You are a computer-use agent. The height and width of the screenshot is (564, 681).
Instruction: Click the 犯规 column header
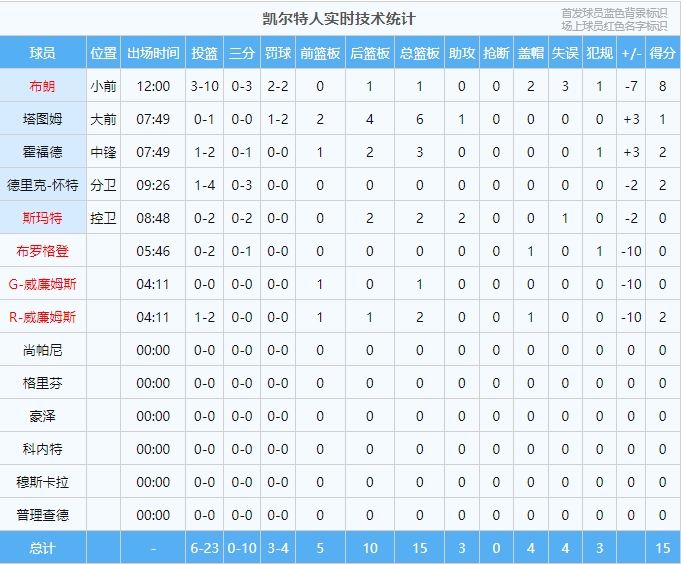(x=599, y=53)
